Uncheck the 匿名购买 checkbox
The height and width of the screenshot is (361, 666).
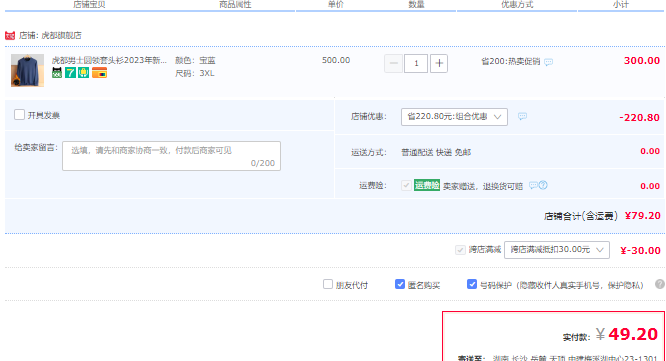(400, 284)
